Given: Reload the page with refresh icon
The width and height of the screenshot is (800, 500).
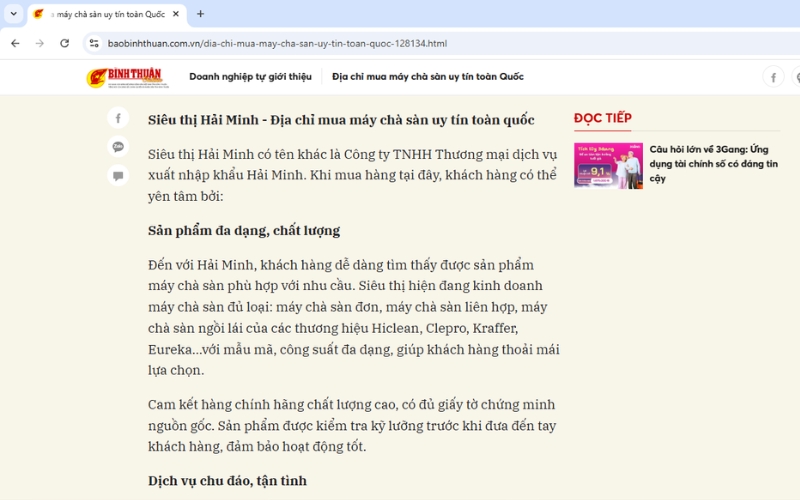Looking at the screenshot, I should 64,43.
